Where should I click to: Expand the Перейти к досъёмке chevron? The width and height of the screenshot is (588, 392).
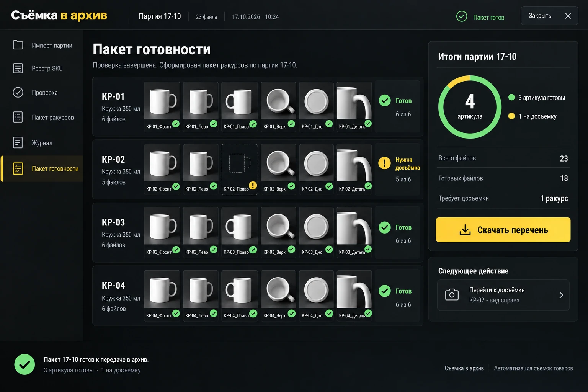coord(561,295)
